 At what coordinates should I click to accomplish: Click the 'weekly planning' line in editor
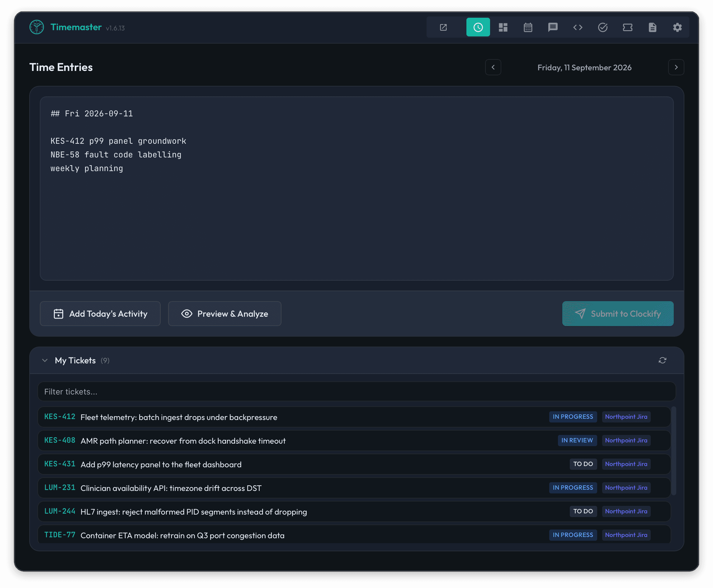coord(87,168)
